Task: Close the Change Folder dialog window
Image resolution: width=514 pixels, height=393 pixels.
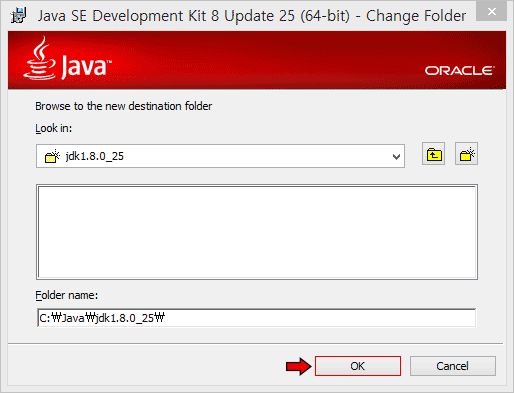Action: 492,12
